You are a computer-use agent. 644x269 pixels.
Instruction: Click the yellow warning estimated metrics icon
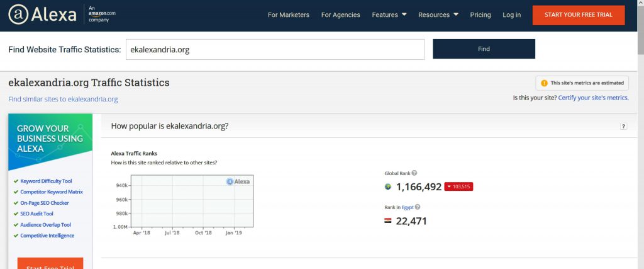click(x=544, y=83)
